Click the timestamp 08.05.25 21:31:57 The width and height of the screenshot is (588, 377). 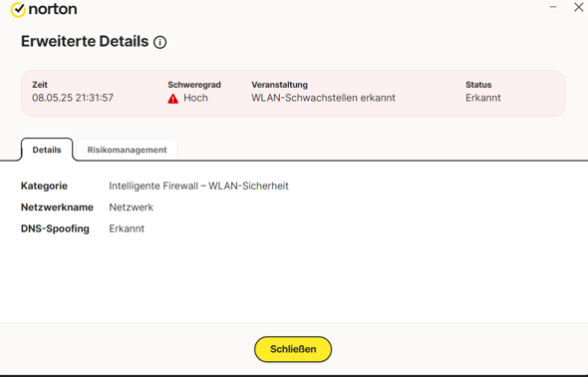click(73, 98)
